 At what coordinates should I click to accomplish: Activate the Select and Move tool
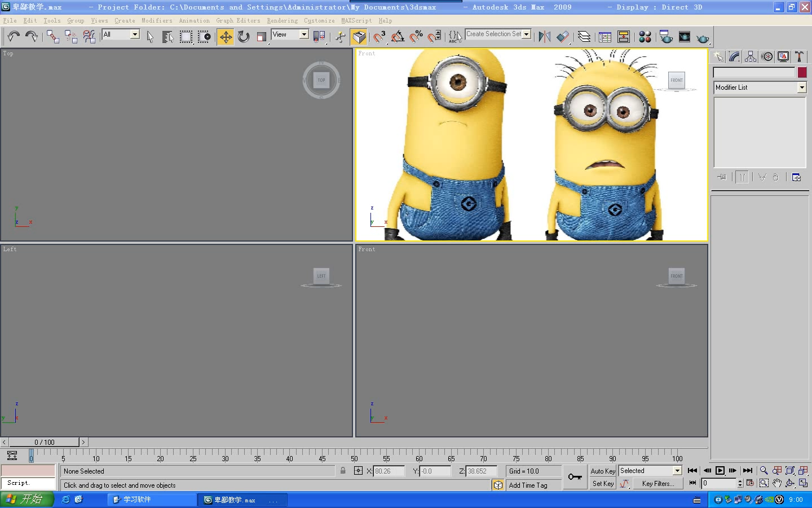[x=226, y=37]
